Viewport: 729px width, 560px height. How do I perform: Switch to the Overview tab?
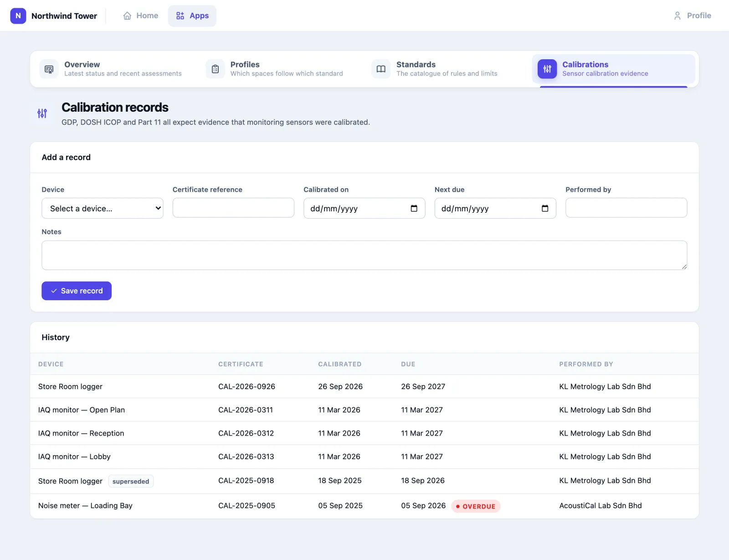tap(116, 69)
